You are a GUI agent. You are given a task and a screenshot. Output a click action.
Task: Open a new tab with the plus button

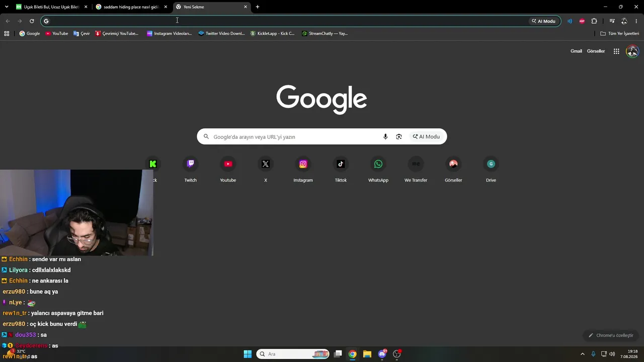pyautogui.click(x=258, y=7)
